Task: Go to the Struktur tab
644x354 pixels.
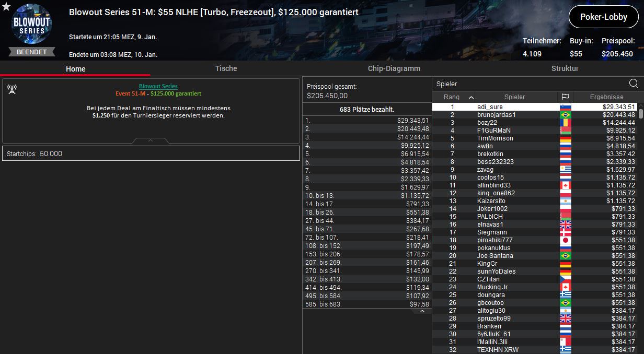Action: click(565, 68)
